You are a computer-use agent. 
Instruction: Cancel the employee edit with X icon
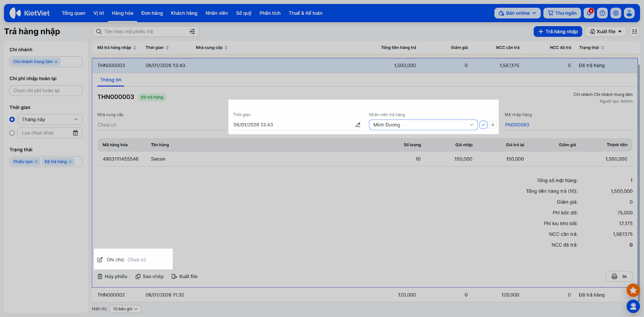pyautogui.click(x=493, y=125)
